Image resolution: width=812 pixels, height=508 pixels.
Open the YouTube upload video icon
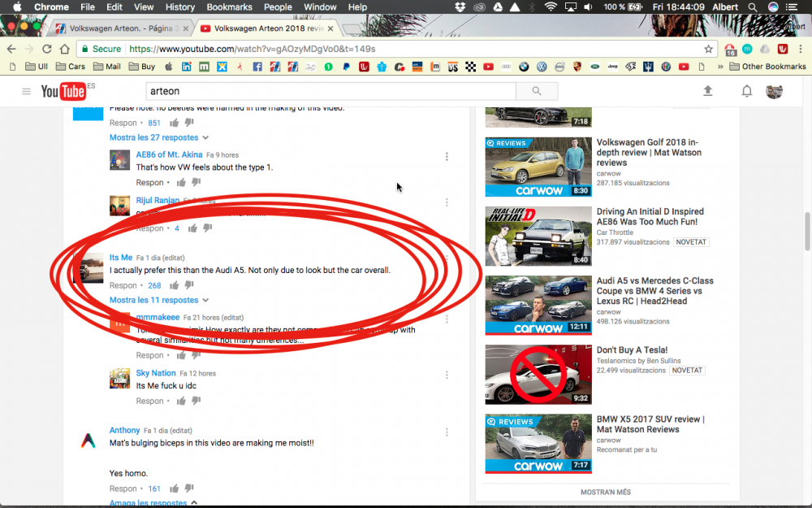[708, 91]
